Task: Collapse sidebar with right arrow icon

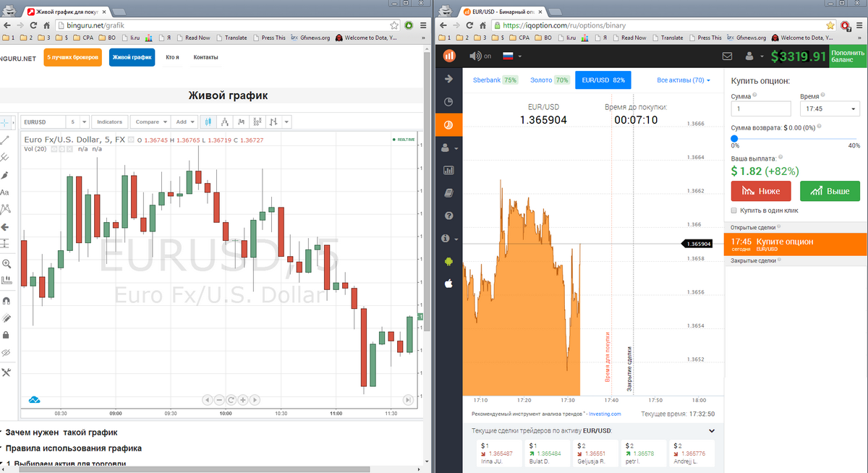Action: pos(448,78)
